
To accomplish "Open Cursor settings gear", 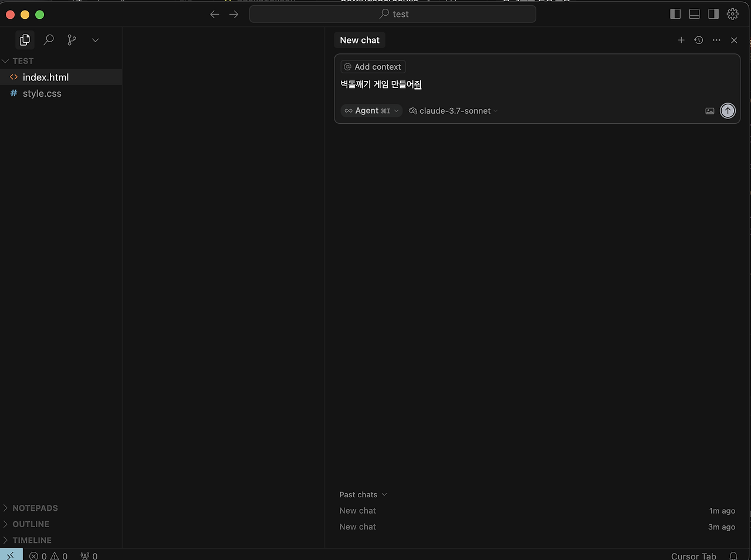I will click(733, 14).
